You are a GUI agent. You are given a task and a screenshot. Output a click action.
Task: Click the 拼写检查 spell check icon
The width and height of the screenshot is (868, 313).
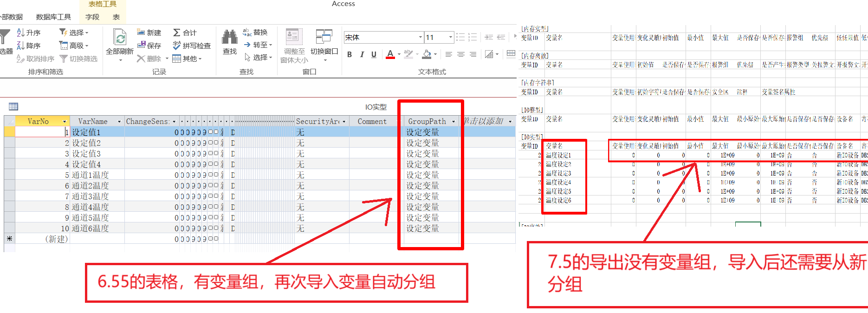(x=176, y=46)
